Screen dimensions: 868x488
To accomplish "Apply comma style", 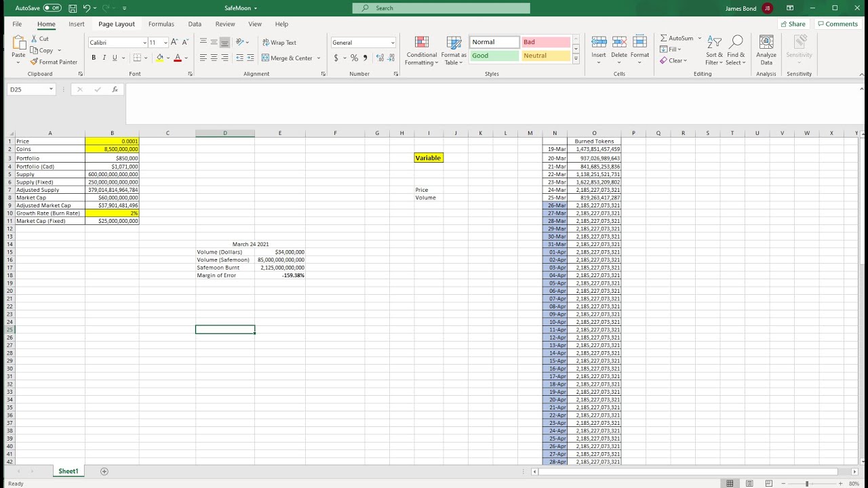I will tap(366, 58).
